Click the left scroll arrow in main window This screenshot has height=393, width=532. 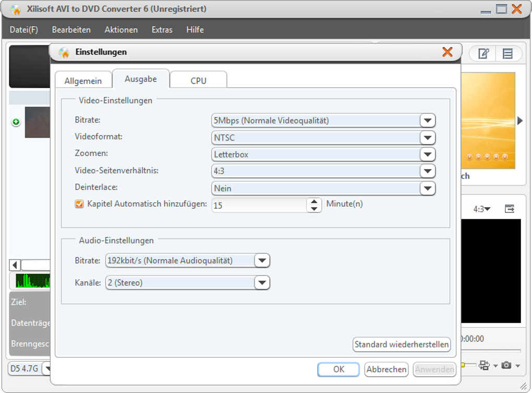point(15,265)
